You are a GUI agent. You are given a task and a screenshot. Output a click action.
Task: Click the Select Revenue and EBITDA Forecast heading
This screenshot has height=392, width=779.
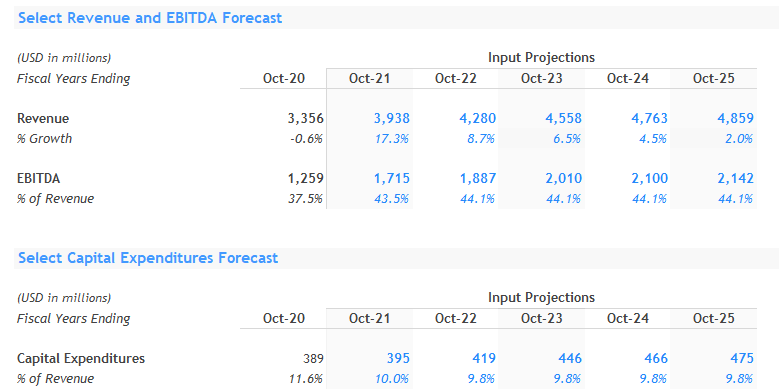[150, 18]
